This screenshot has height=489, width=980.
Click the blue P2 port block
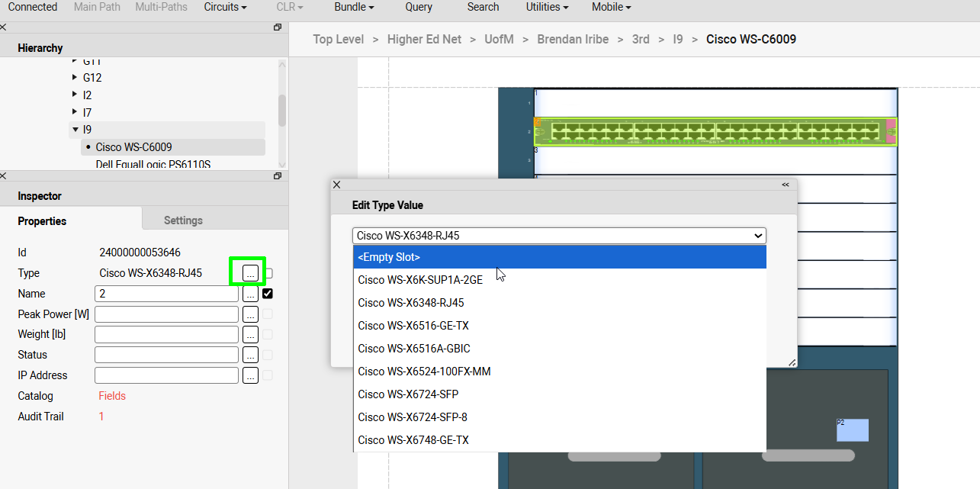[x=853, y=430]
